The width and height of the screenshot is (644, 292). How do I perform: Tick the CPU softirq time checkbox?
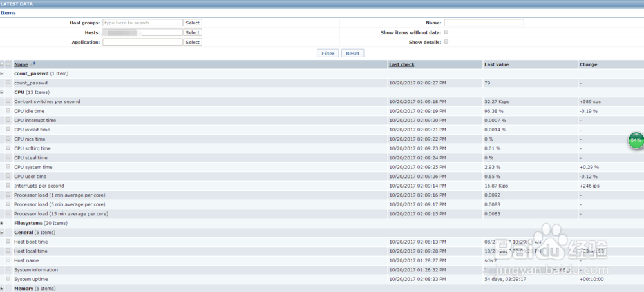tap(8, 148)
